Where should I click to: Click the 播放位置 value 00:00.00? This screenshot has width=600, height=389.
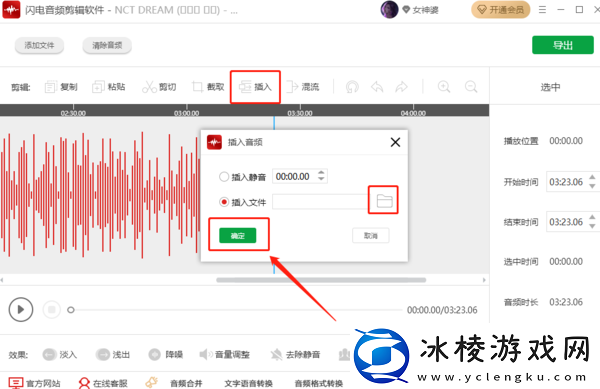pyautogui.click(x=566, y=141)
